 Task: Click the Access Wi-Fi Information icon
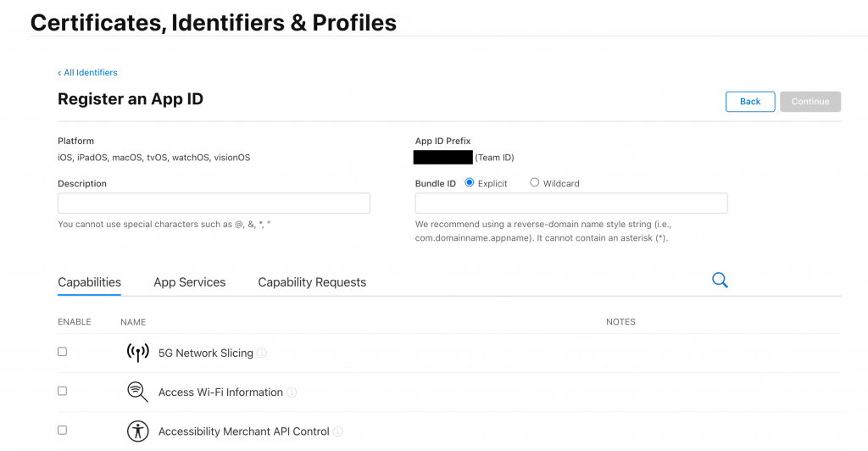pos(137,392)
